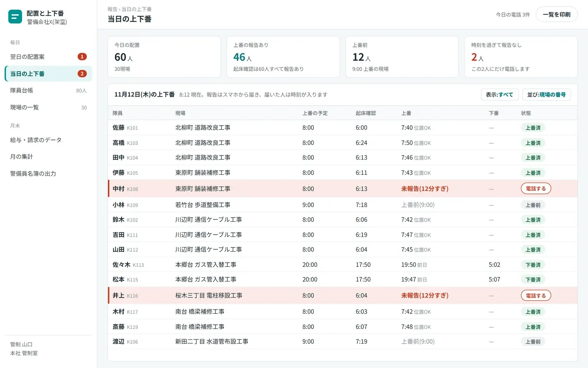588x368 pixels.
Task: Open 警備員名簿の出力 sidebar item
Action: click(x=48, y=174)
